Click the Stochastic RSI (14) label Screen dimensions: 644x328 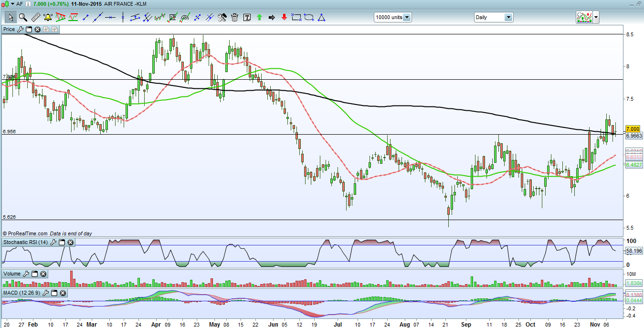26,243
